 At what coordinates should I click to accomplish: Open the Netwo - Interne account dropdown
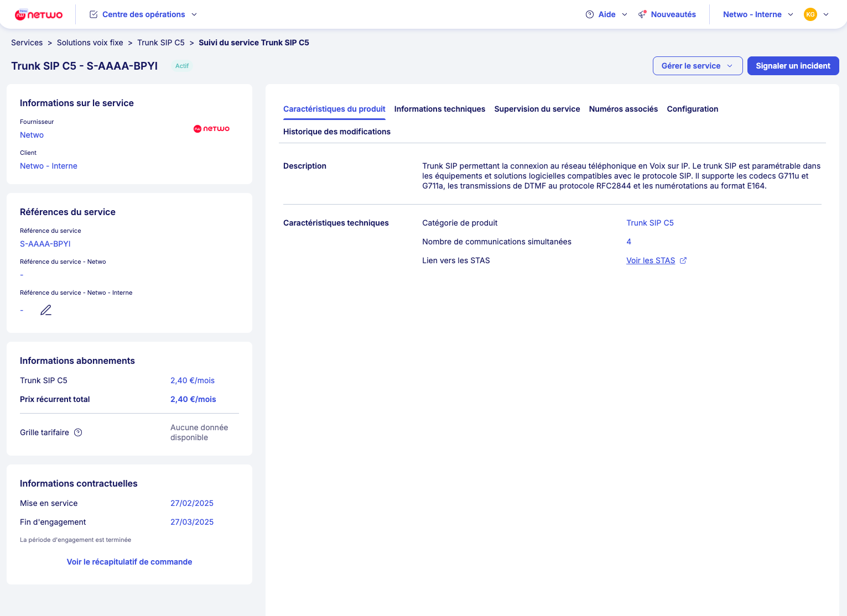758,14
